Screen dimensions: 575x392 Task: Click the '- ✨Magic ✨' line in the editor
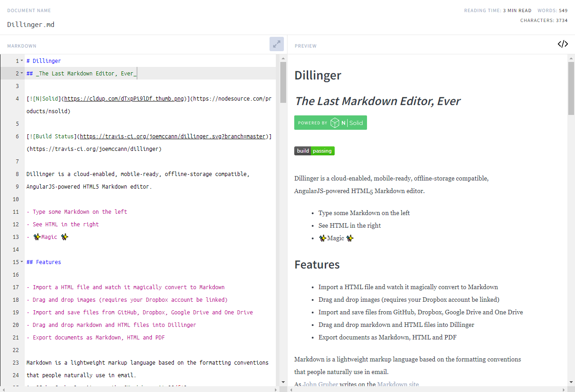pos(48,237)
